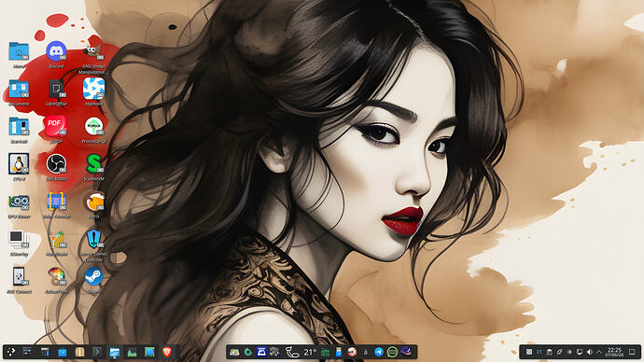644x362 pixels.
Task: Open the 22:25 clock and calendar
Action: [614, 352]
